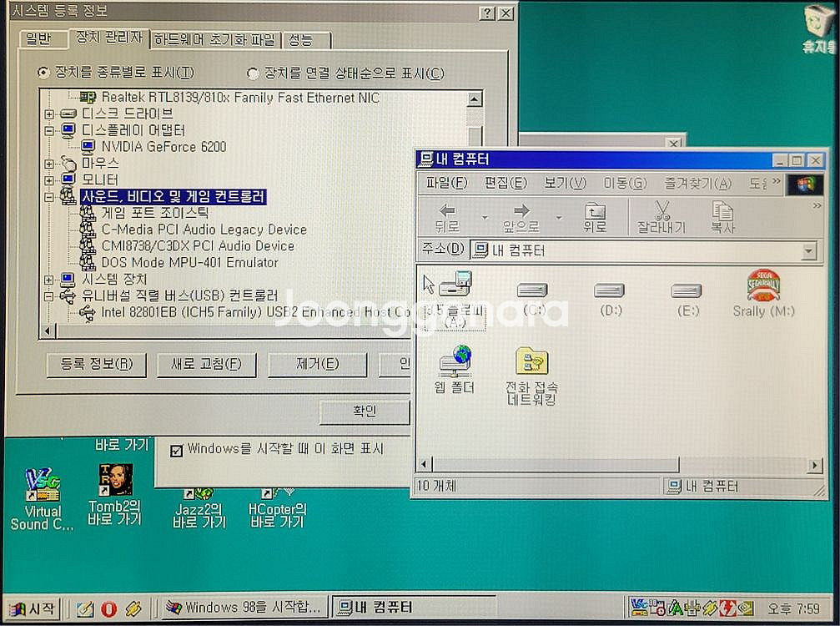This screenshot has height=626, width=840.
Task: Select 장치를 연결 상태순으로 표시 radio button
Action: pyautogui.click(x=254, y=74)
